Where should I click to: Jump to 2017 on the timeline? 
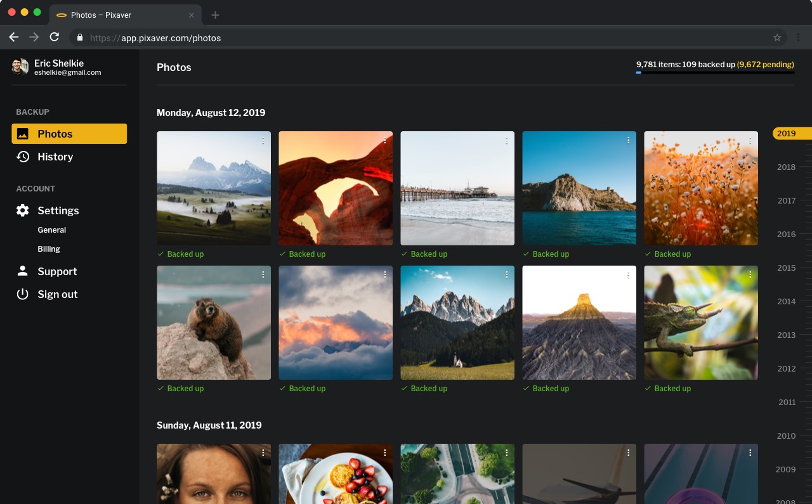tap(787, 201)
